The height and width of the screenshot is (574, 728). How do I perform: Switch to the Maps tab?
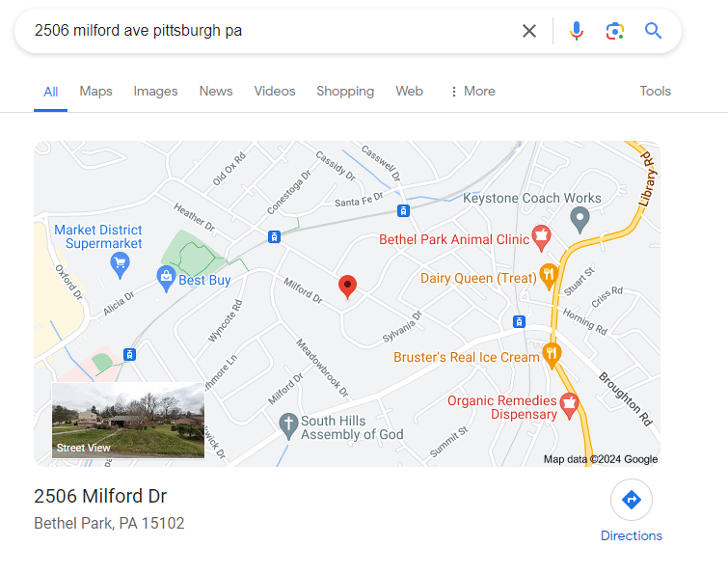pos(96,91)
